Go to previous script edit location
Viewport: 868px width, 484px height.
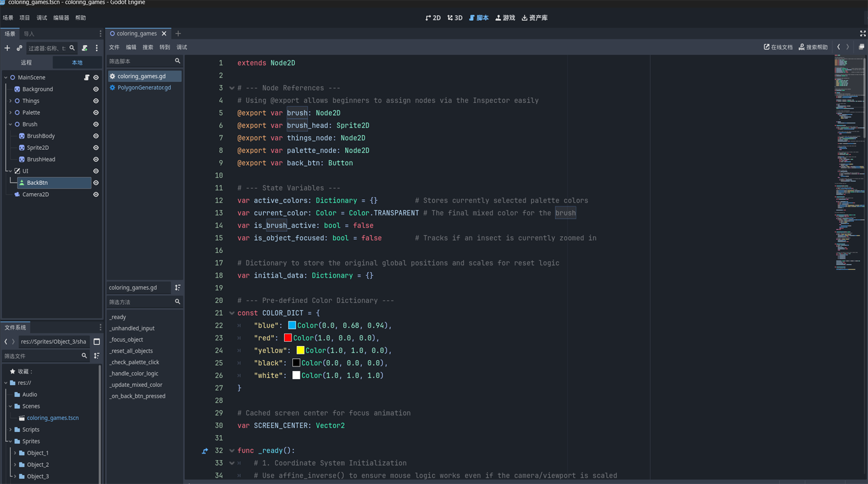pos(839,47)
